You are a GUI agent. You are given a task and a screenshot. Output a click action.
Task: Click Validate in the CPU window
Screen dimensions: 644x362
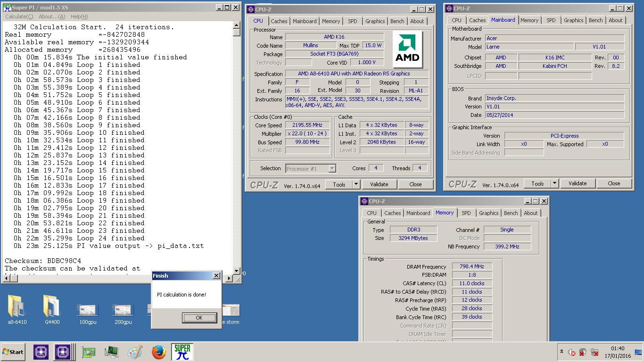pyautogui.click(x=379, y=184)
